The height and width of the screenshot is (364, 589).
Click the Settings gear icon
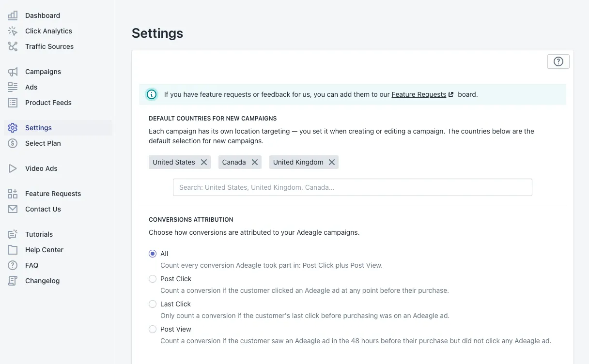[x=13, y=128]
